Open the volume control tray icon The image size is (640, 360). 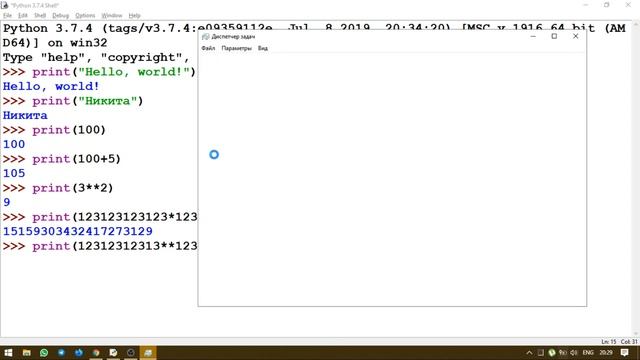[573, 353]
